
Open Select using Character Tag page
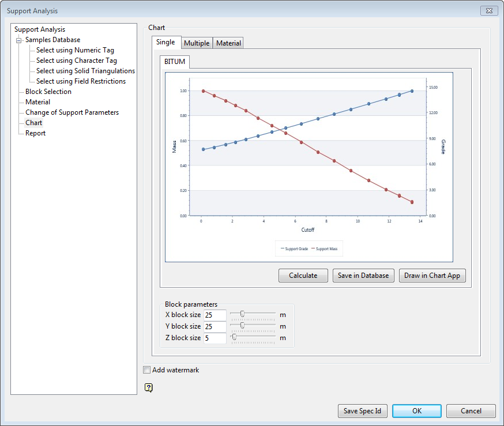77,61
